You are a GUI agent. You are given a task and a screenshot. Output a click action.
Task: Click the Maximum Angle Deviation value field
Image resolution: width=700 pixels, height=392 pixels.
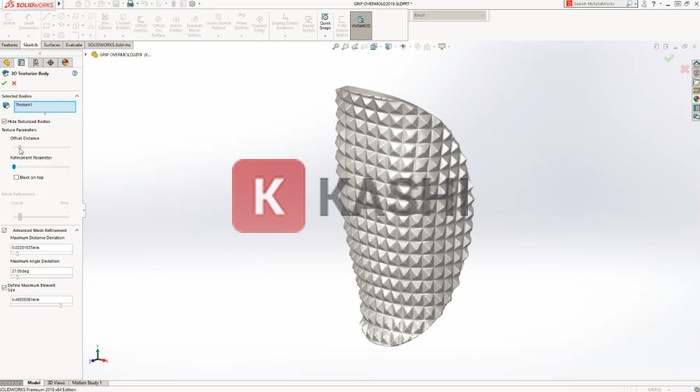[x=41, y=271]
